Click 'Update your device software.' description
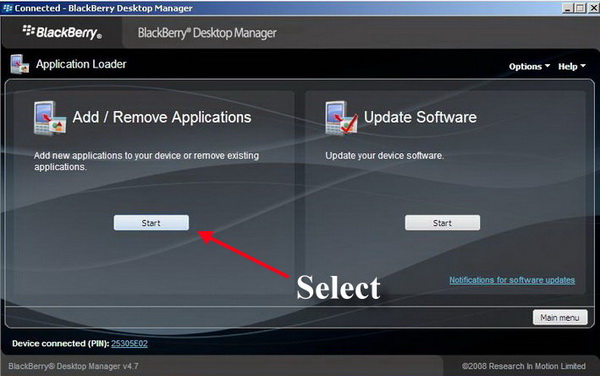600x376 pixels. pyautogui.click(x=385, y=156)
